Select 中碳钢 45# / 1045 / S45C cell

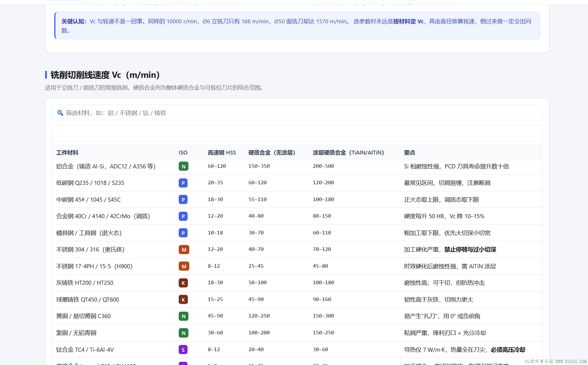(x=88, y=200)
